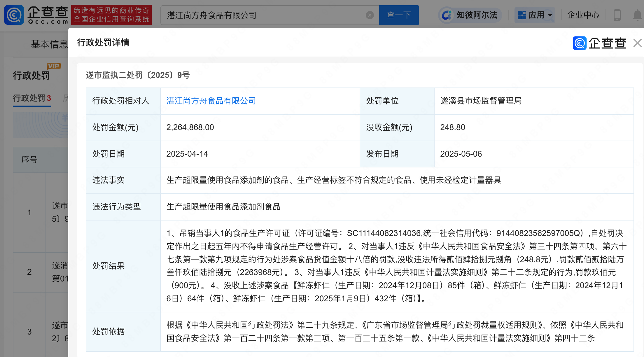This screenshot has height=357, width=644.
Task: Click into the company search field
Action: (262, 15)
